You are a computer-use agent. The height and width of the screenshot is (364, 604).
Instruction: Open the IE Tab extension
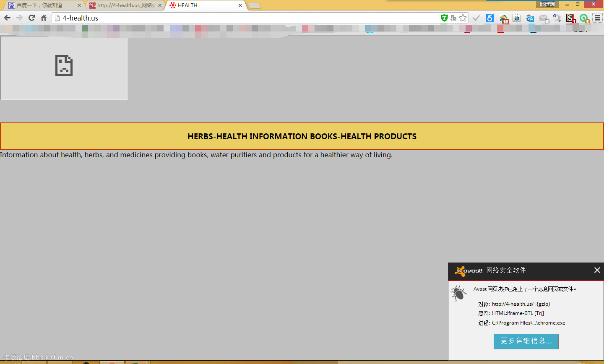[x=516, y=18]
